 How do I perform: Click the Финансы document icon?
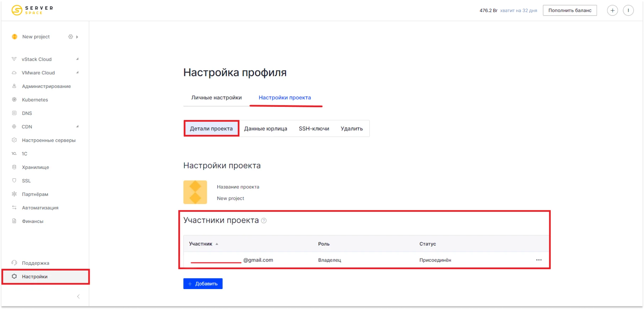(14, 221)
